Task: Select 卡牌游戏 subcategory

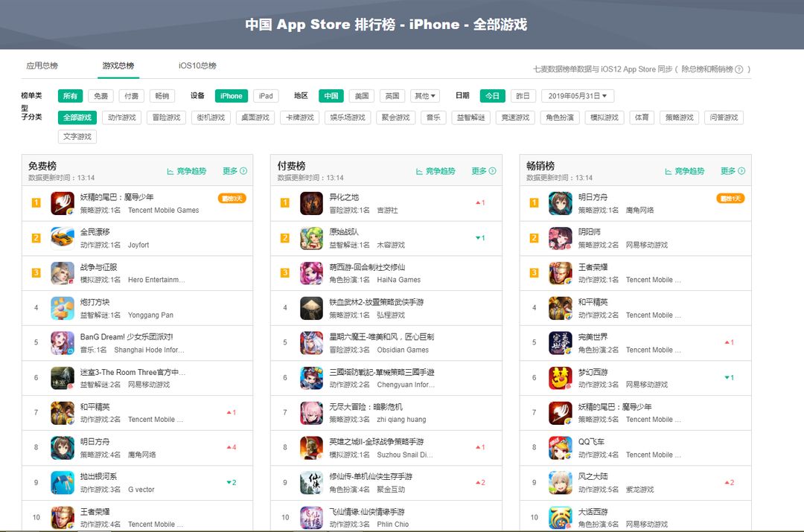Action: [300, 118]
